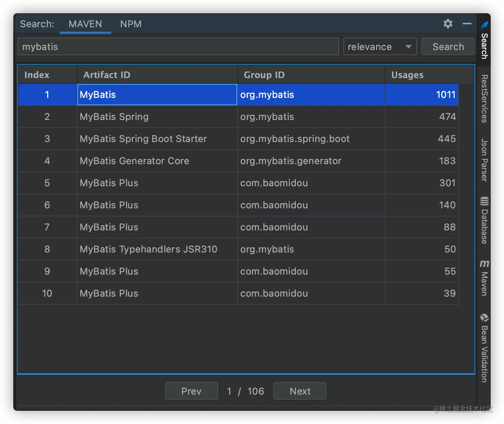Open the settings gear in search panel
Screen dimensions: 504x424
tap(448, 24)
